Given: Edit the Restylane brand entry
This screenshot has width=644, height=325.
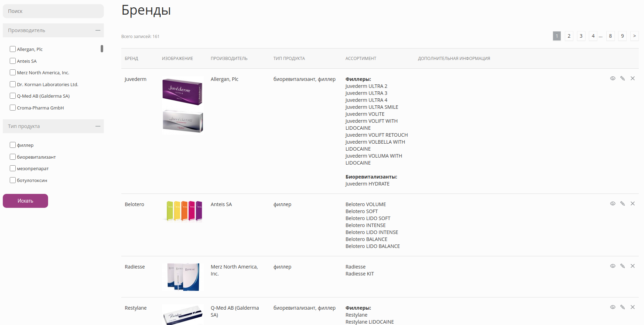Looking at the screenshot, I should pyautogui.click(x=622, y=307).
